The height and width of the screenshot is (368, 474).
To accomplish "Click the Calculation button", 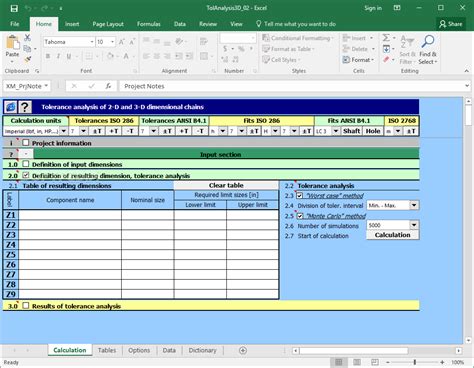I will tap(392, 235).
